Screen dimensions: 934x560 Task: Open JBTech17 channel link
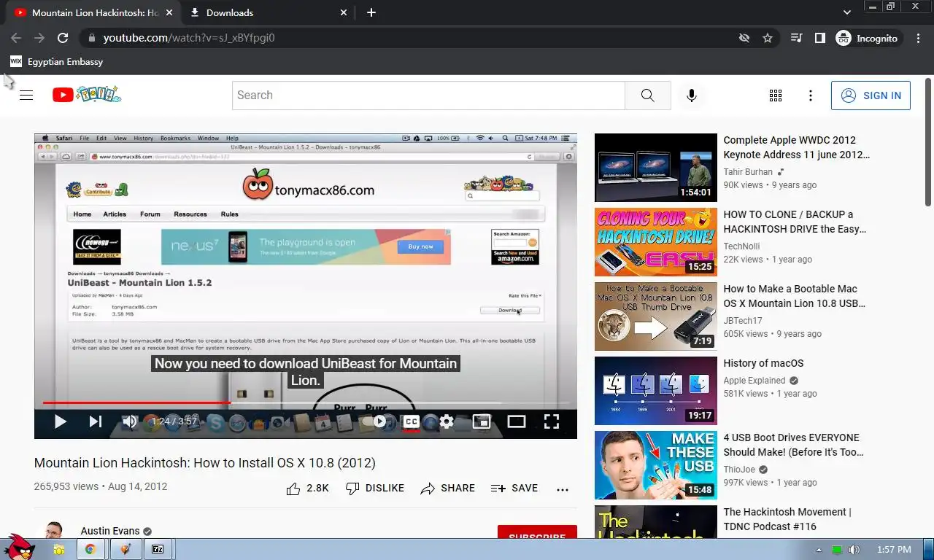(x=743, y=321)
